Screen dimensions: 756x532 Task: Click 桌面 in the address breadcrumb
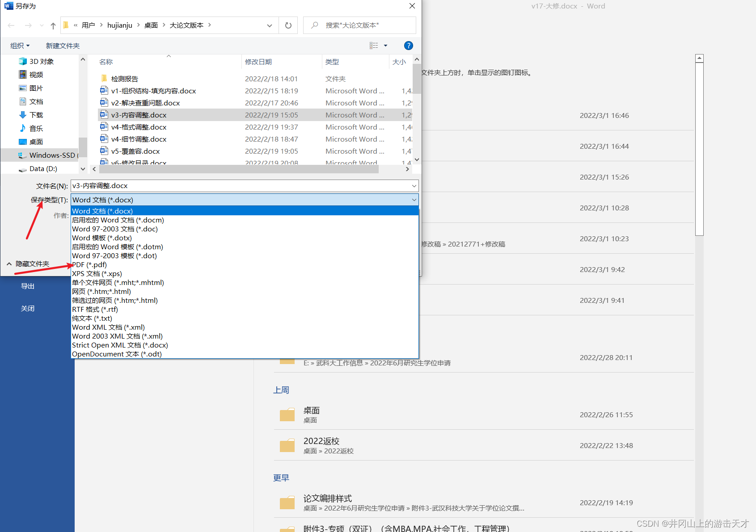(151, 25)
